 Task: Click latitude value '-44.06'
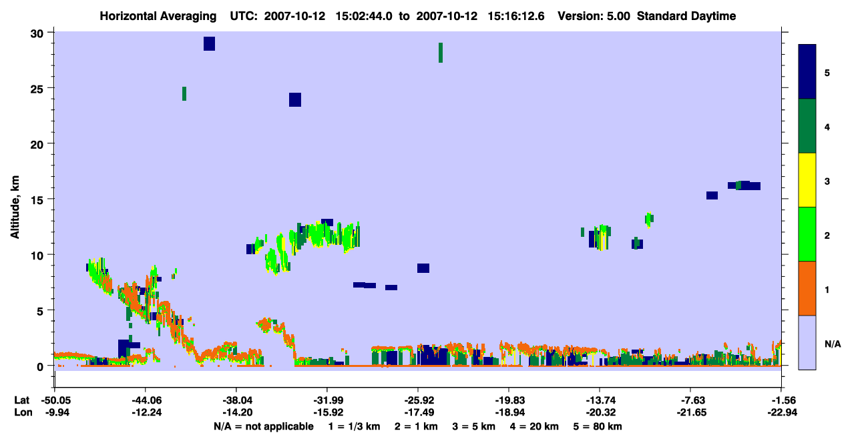[x=145, y=400]
